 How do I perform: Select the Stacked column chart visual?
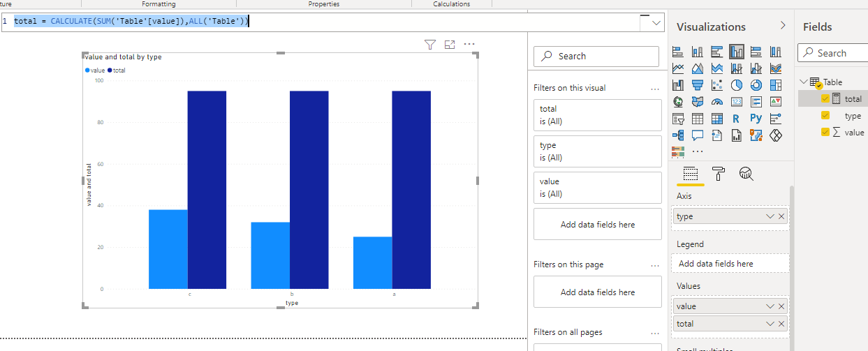698,52
